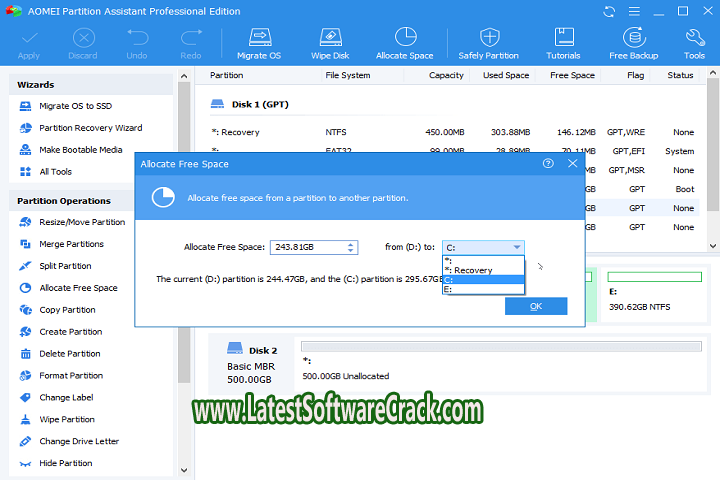720x480 pixels.
Task: Choose the Copy Partition operation
Action: click(x=68, y=310)
